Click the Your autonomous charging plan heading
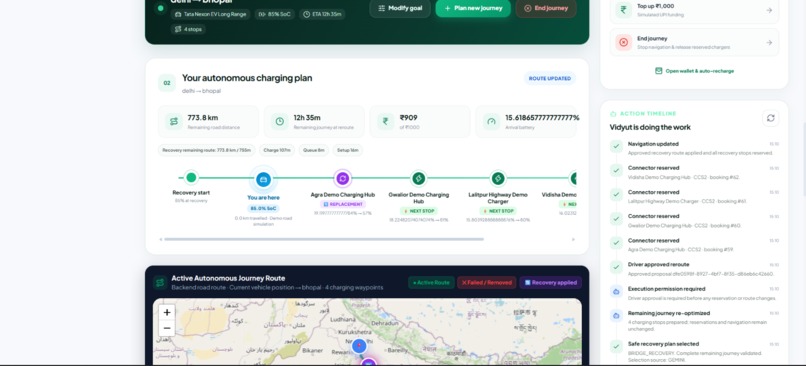This screenshot has height=366, width=806. point(247,78)
